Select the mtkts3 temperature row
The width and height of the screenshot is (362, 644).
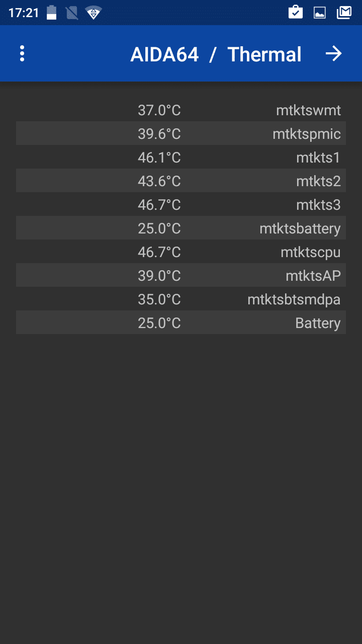click(181, 205)
